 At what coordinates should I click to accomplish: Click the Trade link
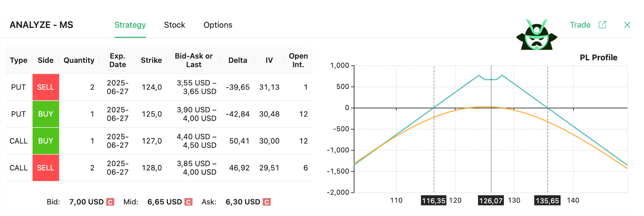[580, 25]
